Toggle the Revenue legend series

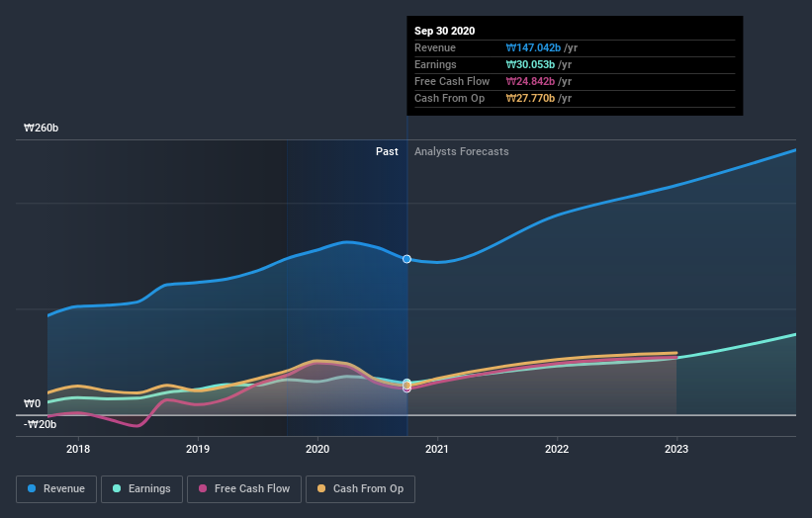click(x=56, y=488)
